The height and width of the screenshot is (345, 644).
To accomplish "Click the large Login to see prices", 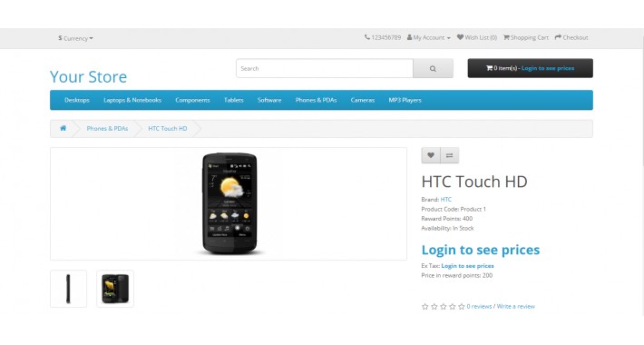I will 481,250.
